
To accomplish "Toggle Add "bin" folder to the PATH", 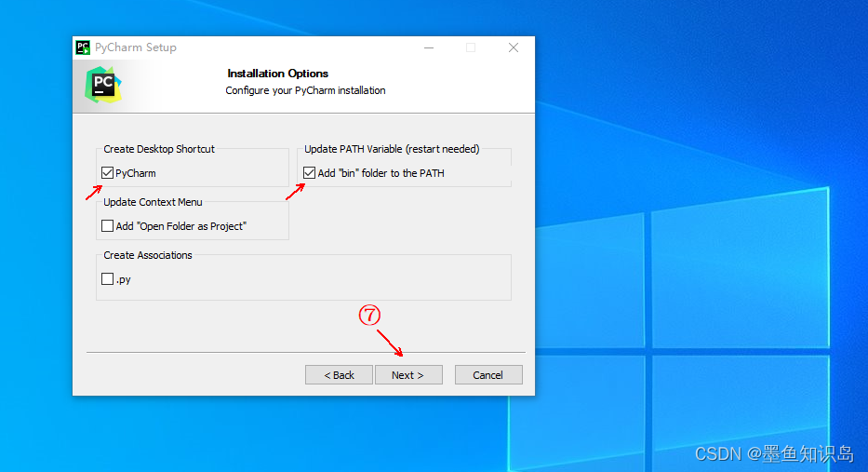I will (x=310, y=173).
